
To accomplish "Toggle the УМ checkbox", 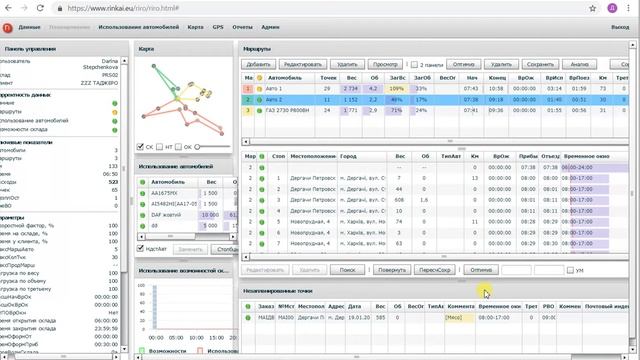I will [x=570, y=270].
